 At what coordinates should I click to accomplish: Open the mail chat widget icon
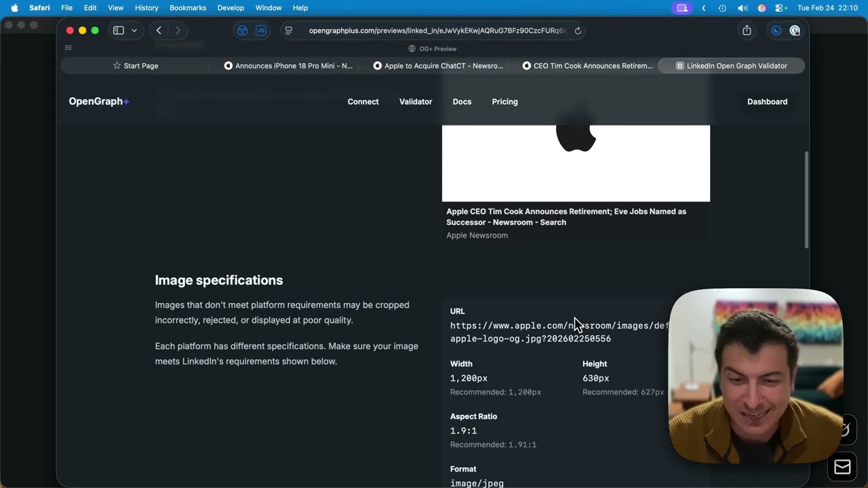click(842, 467)
